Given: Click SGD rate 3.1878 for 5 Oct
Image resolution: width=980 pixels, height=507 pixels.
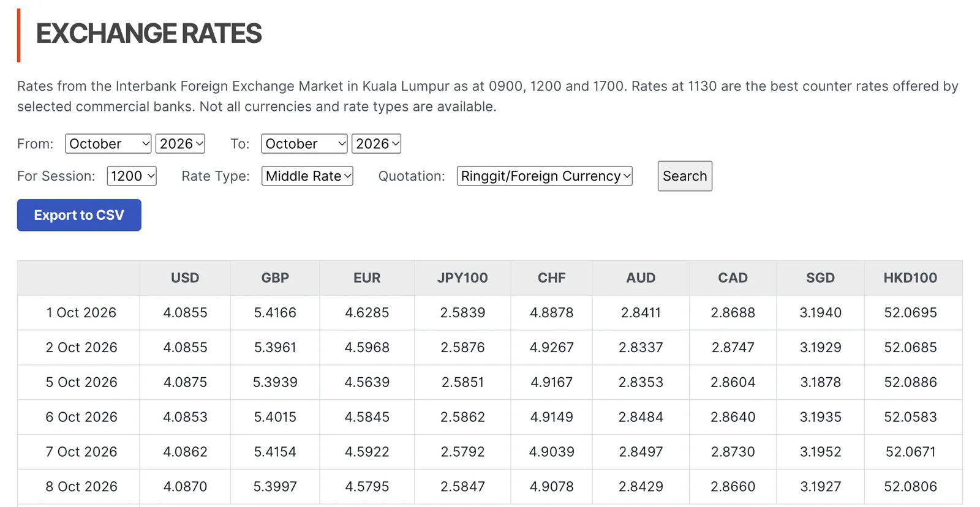Looking at the screenshot, I should 820,382.
